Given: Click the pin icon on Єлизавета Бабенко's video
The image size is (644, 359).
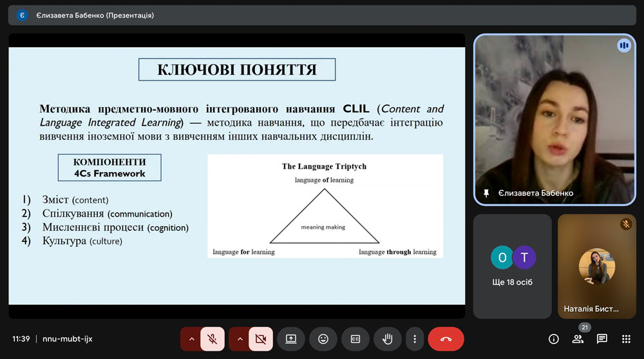Looking at the screenshot, I should tap(486, 193).
